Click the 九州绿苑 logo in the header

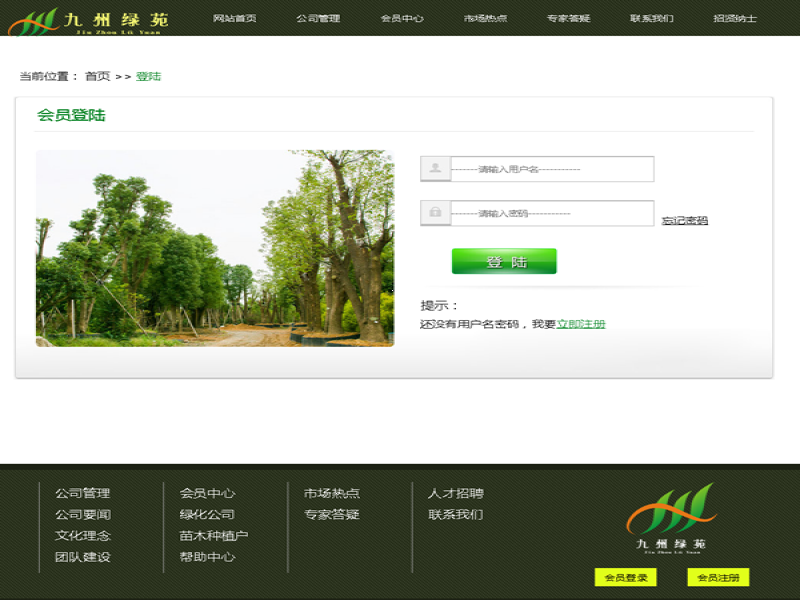(88, 20)
